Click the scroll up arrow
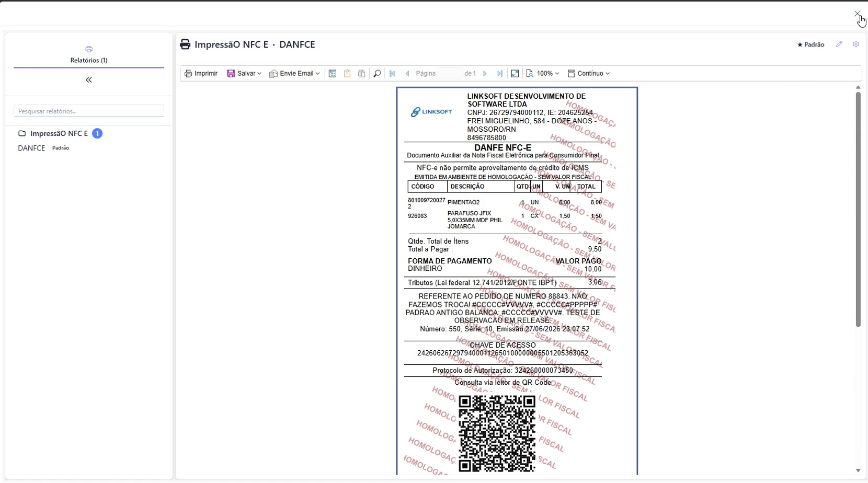This screenshot has width=868, height=483. [858, 87]
